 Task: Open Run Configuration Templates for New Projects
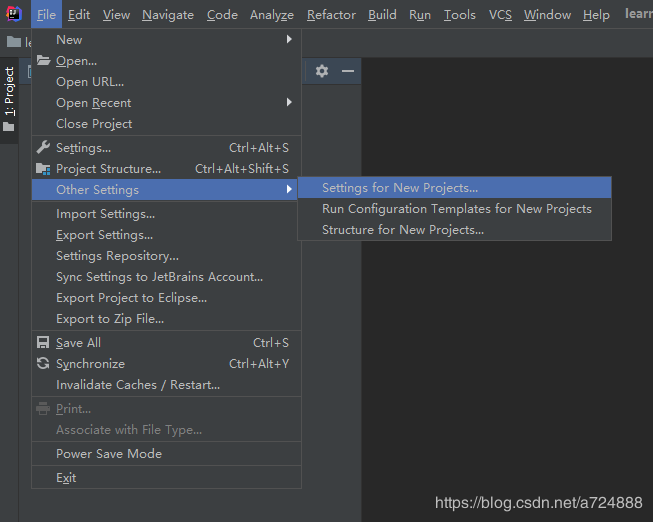(x=456, y=209)
